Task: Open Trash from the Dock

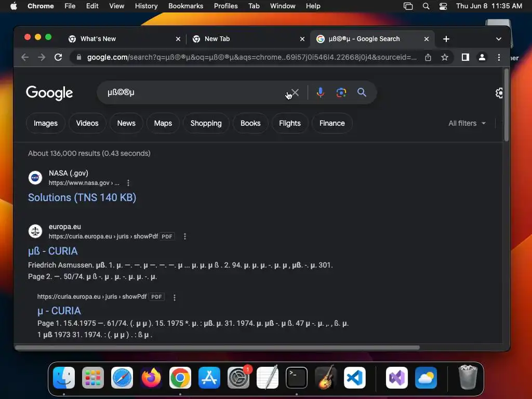Action: click(468, 377)
